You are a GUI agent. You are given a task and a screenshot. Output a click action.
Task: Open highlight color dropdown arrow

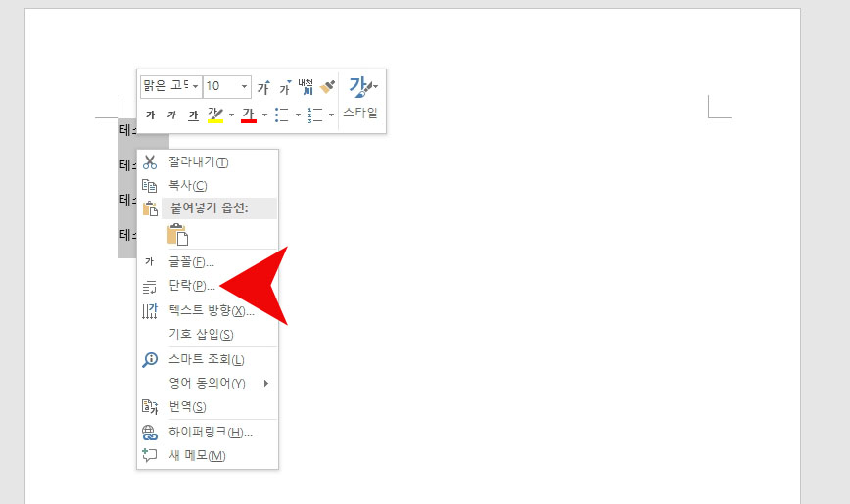231,115
